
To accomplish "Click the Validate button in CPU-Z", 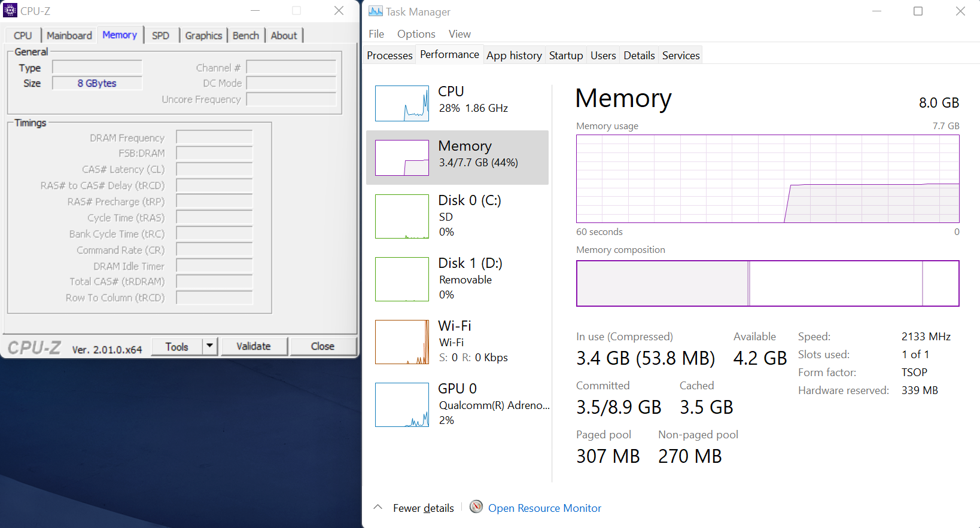I will (254, 346).
